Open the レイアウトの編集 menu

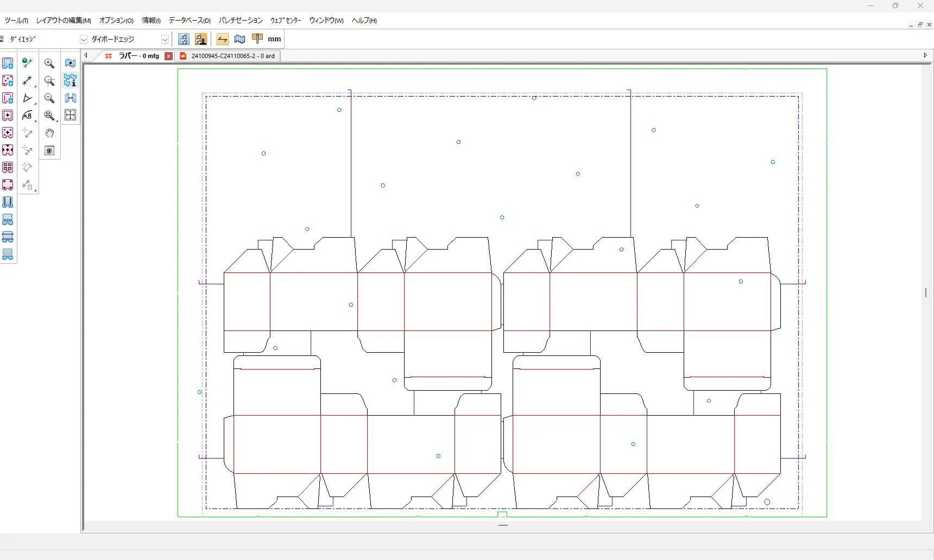(64, 21)
